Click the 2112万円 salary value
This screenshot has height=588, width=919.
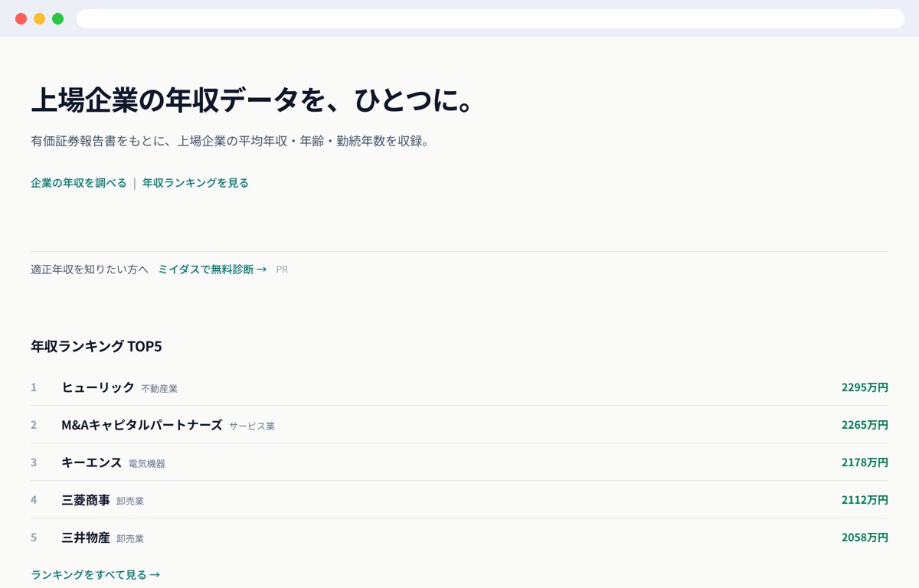click(x=865, y=500)
